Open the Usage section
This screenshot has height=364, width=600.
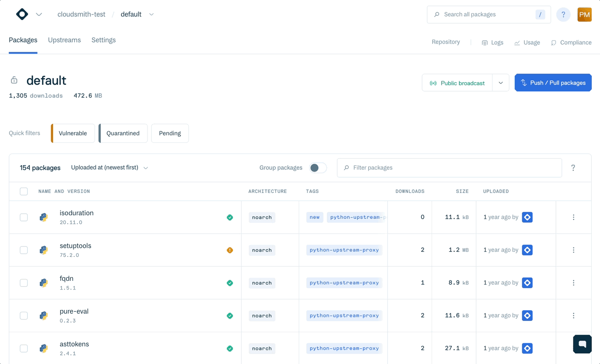coord(527,43)
